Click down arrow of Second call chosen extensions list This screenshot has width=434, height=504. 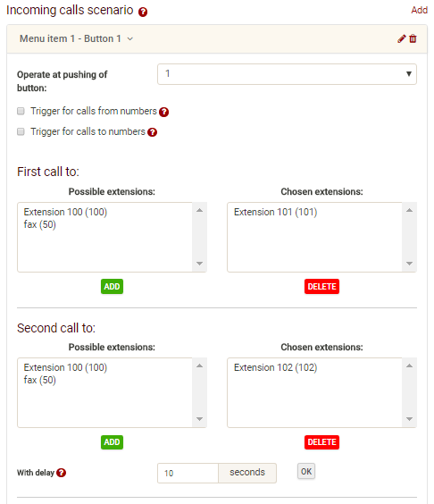pyautogui.click(x=409, y=419)
